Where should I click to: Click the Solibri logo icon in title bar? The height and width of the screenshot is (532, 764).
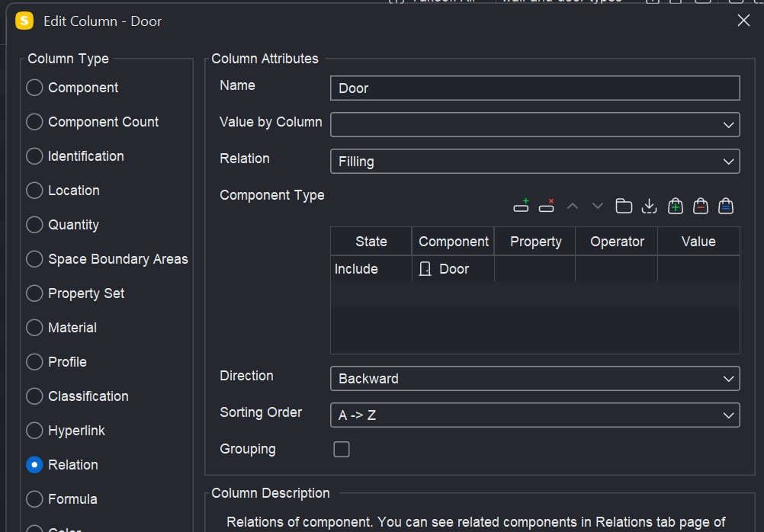[x=24, y=21]
